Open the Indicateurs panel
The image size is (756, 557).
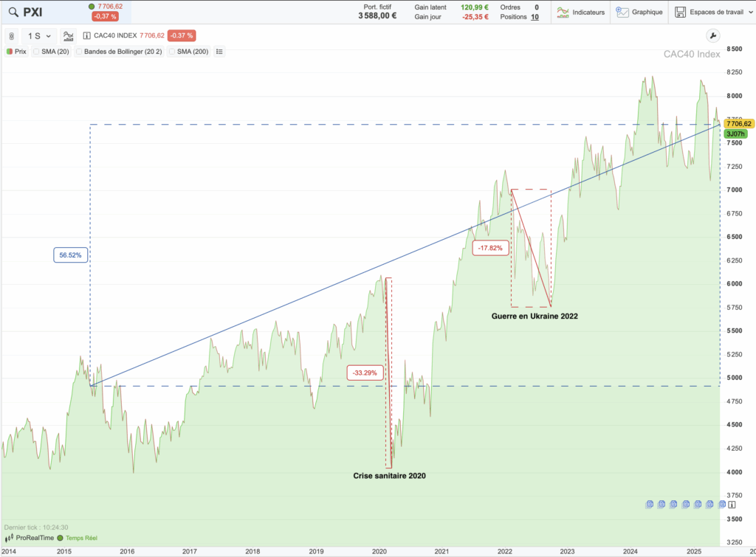click(581, 12)
